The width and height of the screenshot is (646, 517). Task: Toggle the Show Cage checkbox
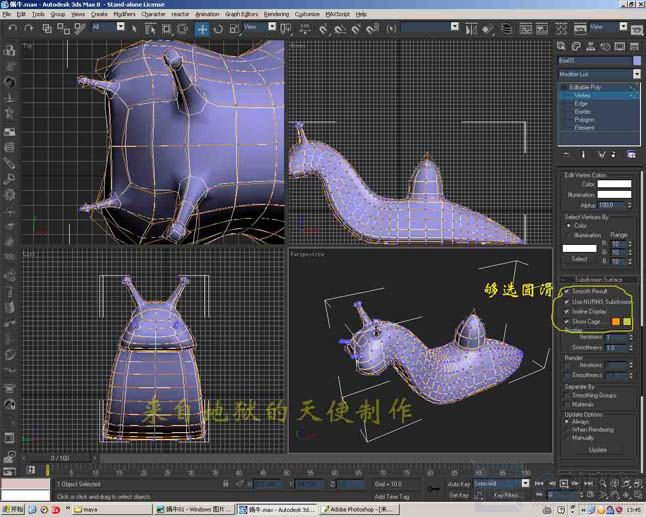[x=567, y=321]
